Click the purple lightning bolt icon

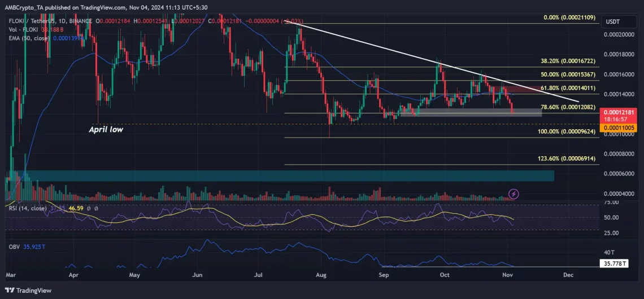[x=514, y=194]
